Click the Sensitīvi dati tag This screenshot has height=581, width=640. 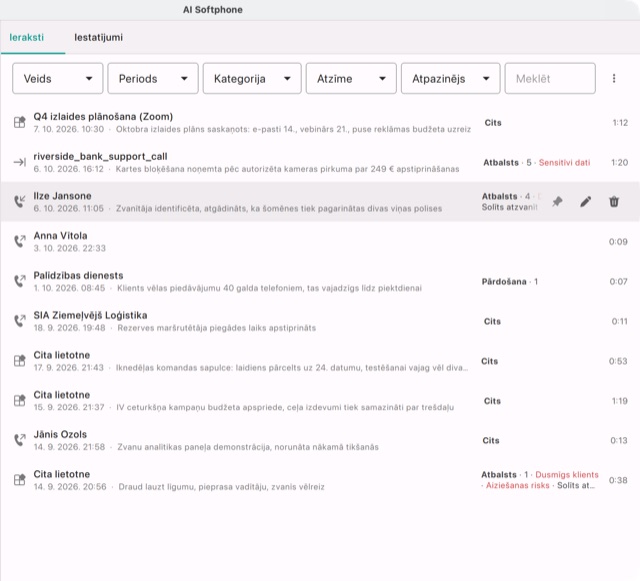(x=564, y=163)
